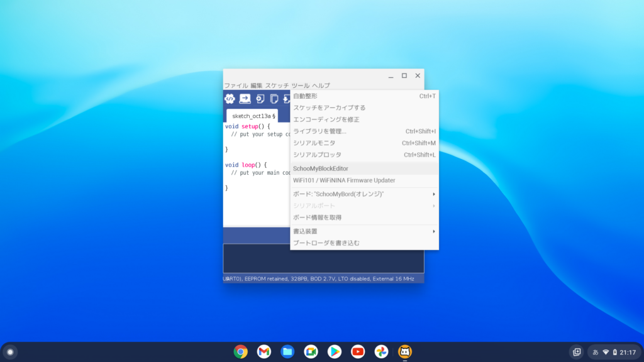Open シリアルモニタ
The image size is (644, 362).
[364, 143]
